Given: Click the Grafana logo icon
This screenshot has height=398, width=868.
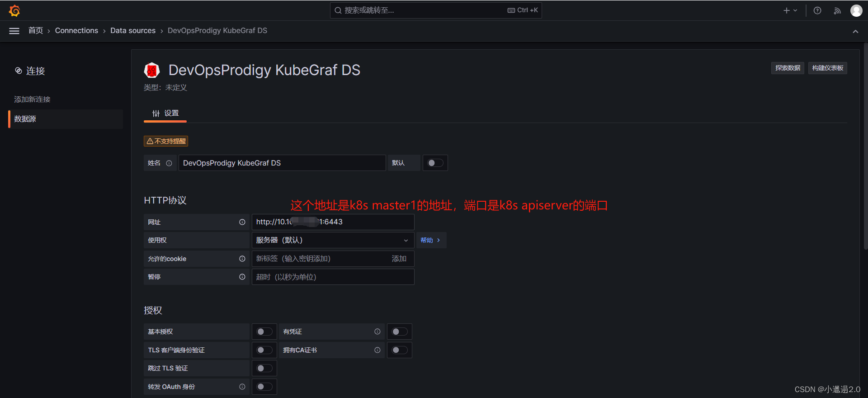Looking at the screenshot, I should pyautogui.click(x=14, y=10).
